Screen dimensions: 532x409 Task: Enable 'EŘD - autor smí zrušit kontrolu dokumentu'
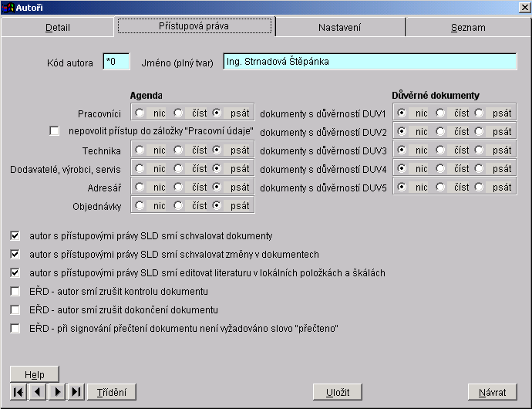coord(15,292)
